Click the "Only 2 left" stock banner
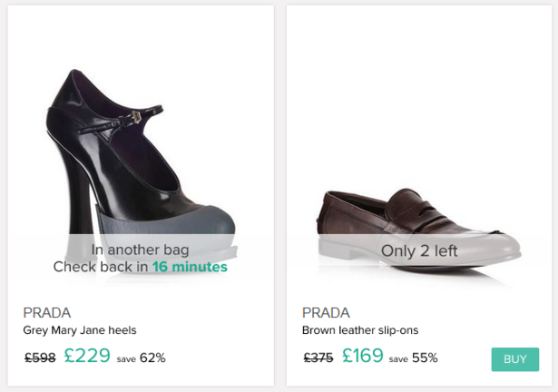The width and height of the screenshot is (558, 392). click(x=419, y=250)
